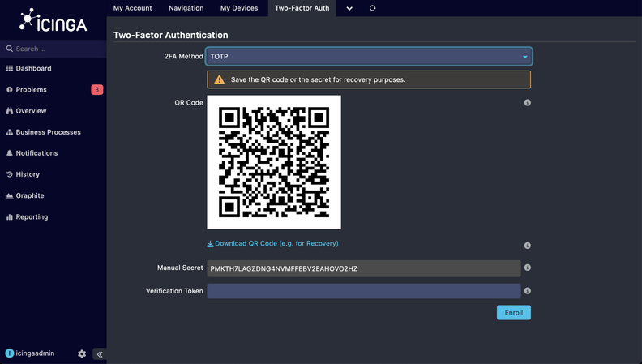Click the red Problems count badge
Screen dimensions: 642x364
click(97, 90)
